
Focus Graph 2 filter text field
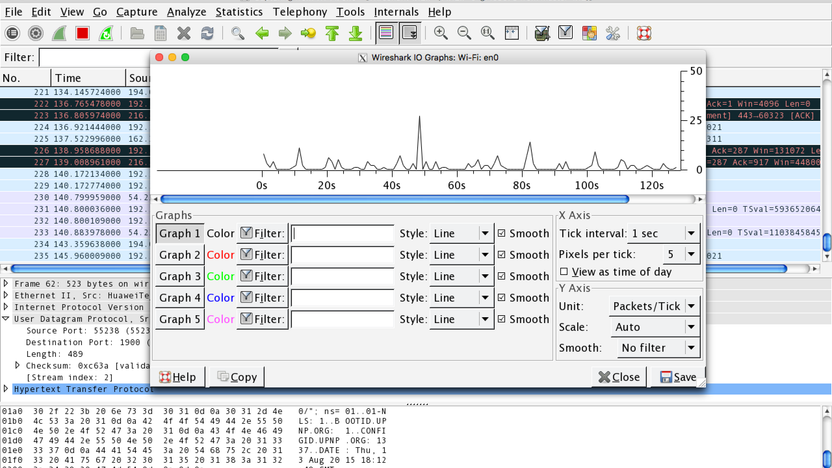(343, 255)
